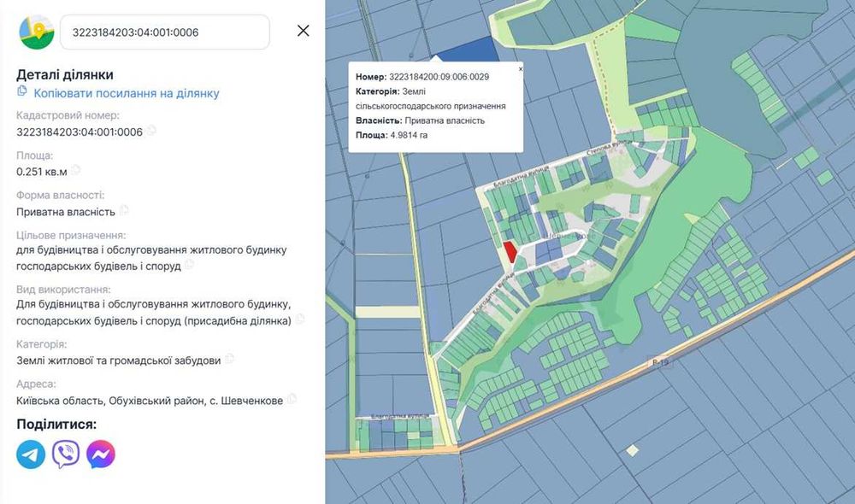Click the copy-link icon beside Копіювати
The image size is (855, 504).
point(22,91)
